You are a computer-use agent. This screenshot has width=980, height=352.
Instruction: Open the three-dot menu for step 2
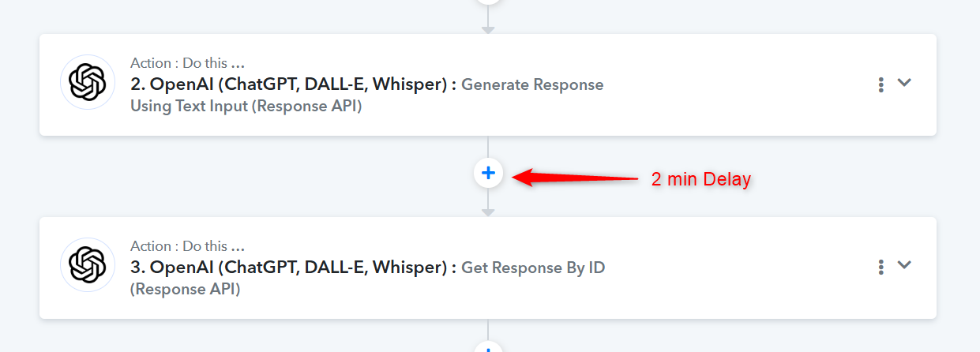[880, 84]
